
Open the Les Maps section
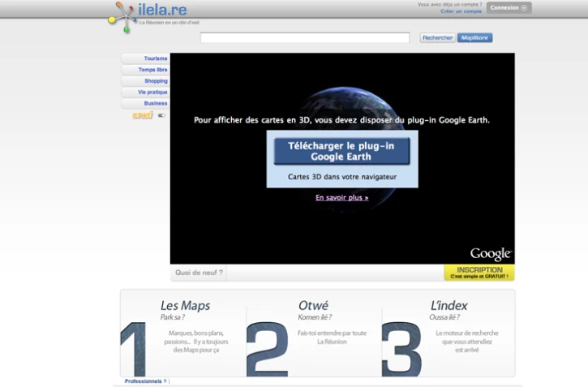(x=185, y=306)
